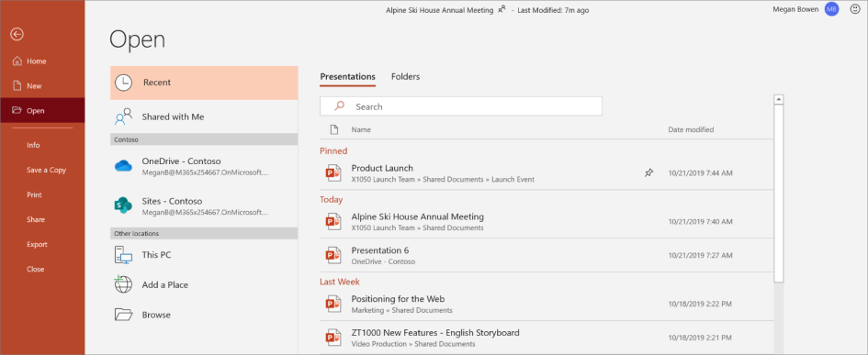The image size is (868, 355).
Task: Sort by the Name column header
Action: point(361,130)
